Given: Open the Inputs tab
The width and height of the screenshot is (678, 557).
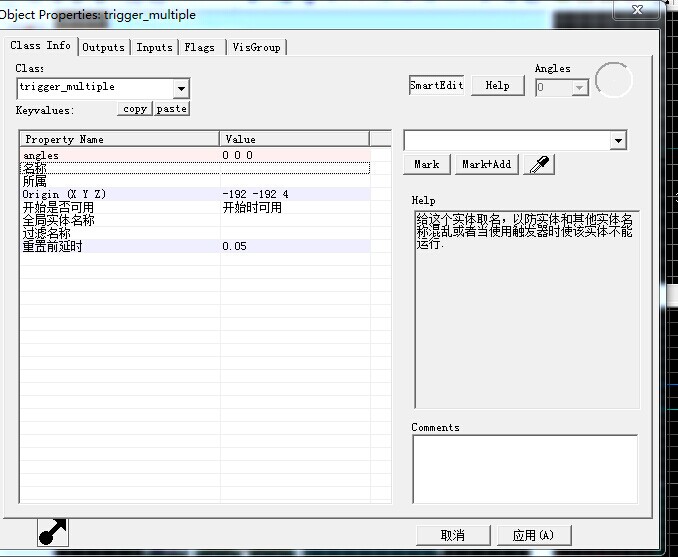Looking at the screenshot, I should tap(154, 47).
